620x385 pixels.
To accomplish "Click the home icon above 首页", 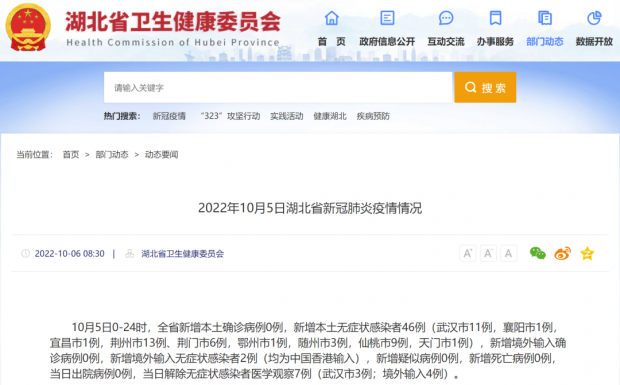I will coord(331,18).
